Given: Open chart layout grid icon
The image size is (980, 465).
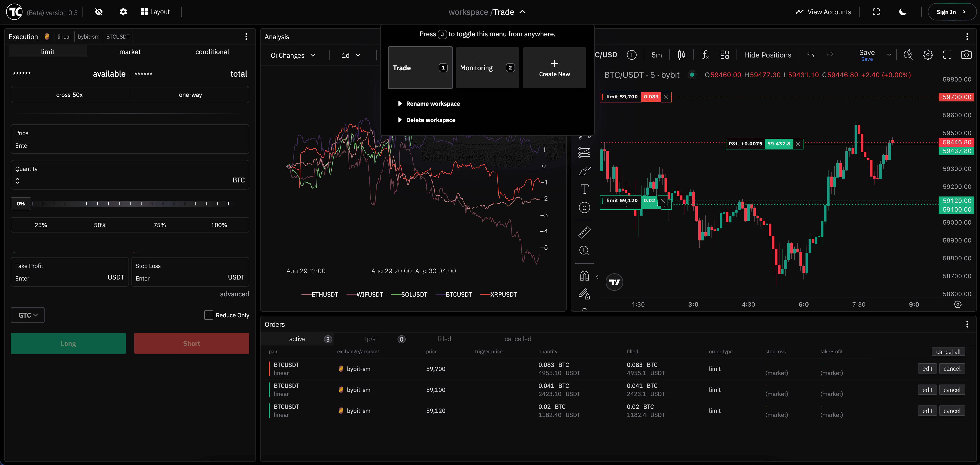Looking at the screenshot, I should (x=724, y=55).
